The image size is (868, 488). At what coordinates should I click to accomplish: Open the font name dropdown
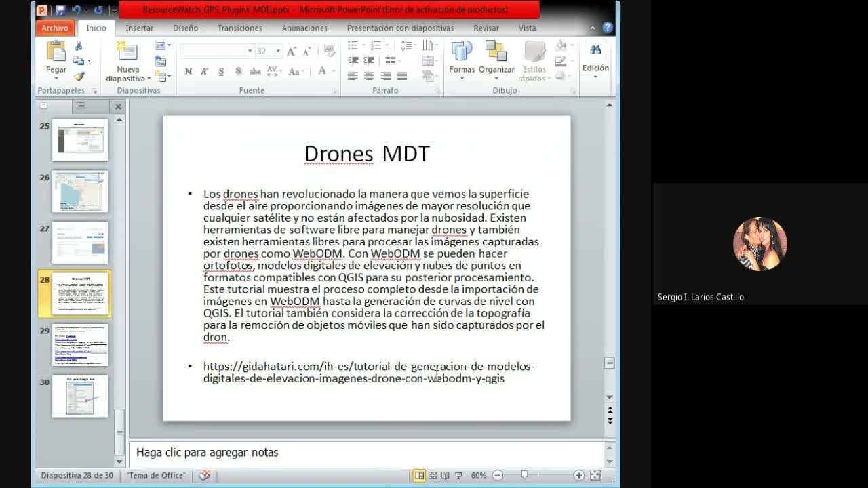(x=250, y=52)
